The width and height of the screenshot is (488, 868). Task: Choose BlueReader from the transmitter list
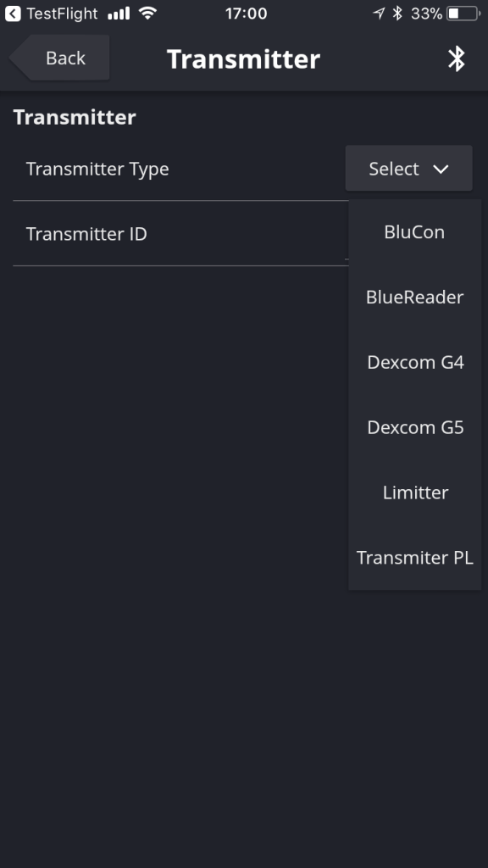pos(414,298)
